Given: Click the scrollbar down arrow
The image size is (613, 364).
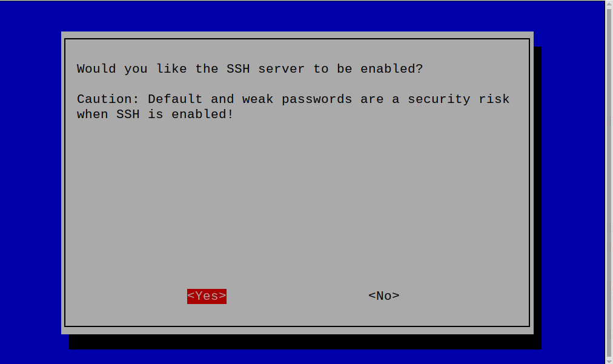Looking at the screenshot, I should (609, 361).
